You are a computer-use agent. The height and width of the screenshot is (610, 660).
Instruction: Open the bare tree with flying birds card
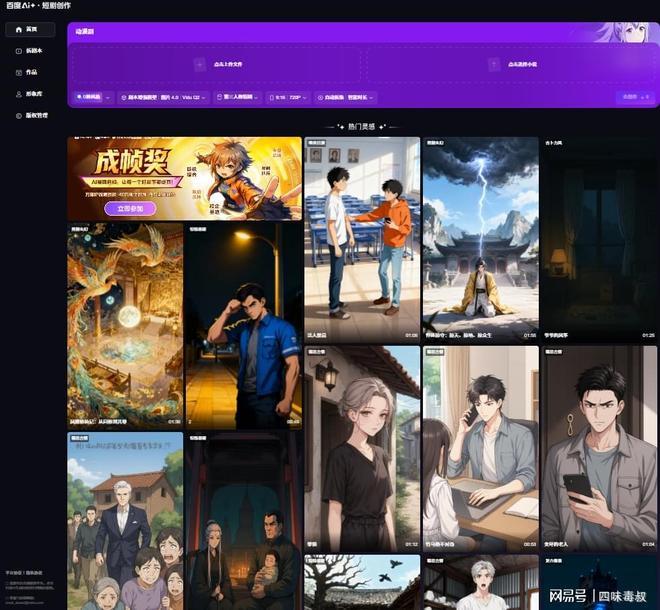tap(362, 582)
